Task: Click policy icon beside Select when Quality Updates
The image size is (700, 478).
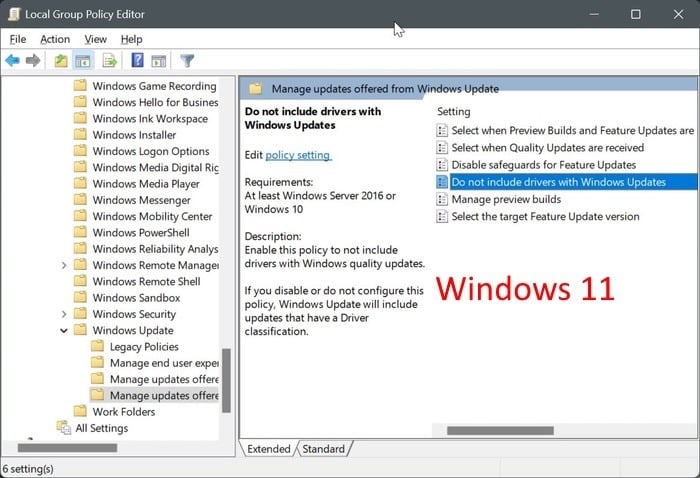Action: (x=442, y=148)
